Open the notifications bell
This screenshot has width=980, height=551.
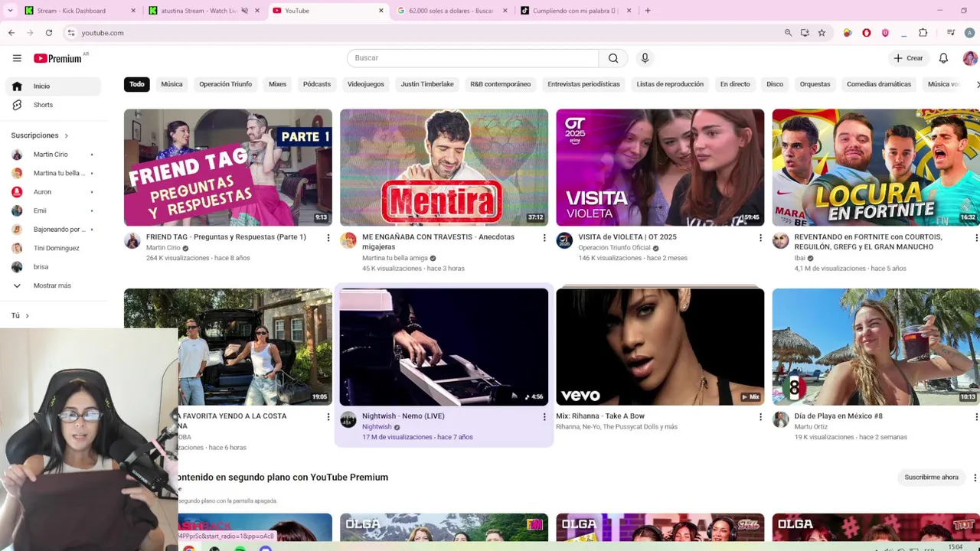tap(943, 58)
